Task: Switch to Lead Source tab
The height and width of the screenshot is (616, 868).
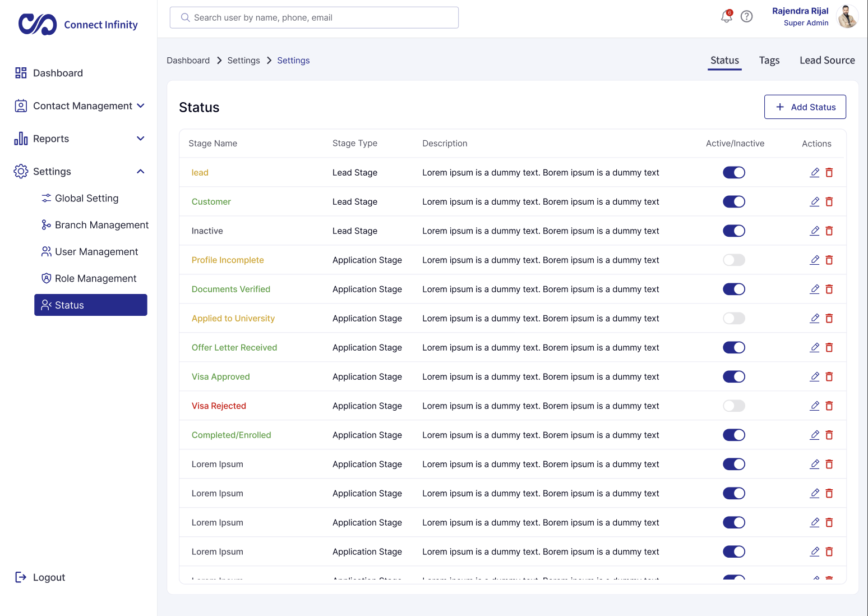Action: [827, 61]
